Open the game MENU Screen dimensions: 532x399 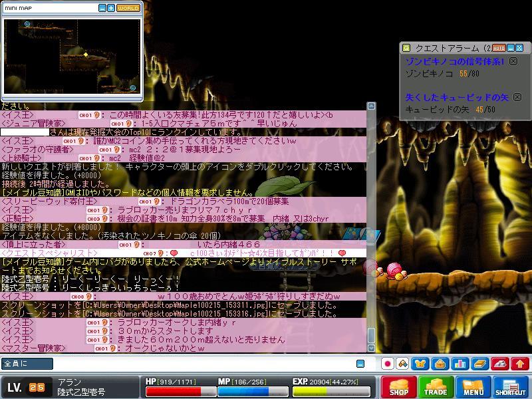[x=473, y=387]
